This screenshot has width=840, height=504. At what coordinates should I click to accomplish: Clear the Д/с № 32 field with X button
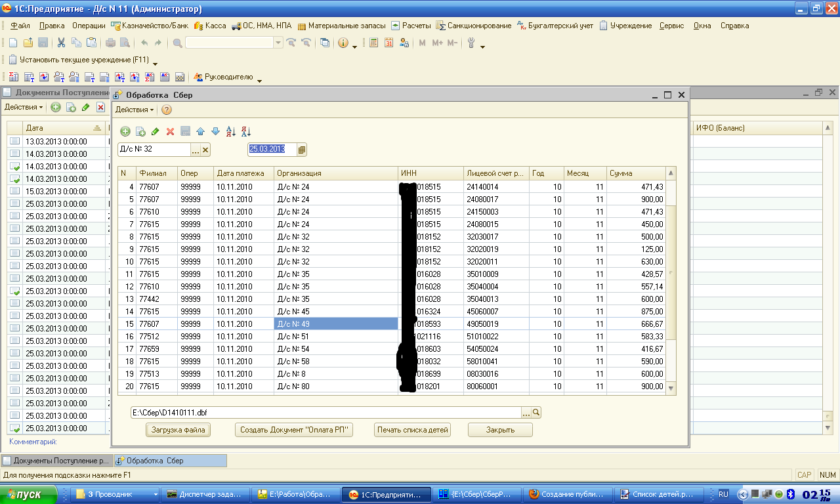point(205,150)
